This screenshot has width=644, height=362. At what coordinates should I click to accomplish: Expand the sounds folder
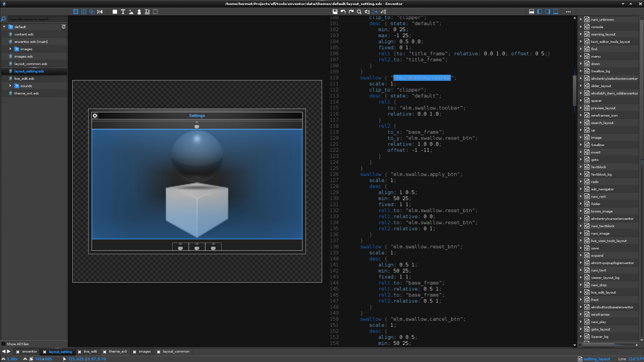pyautogui.click(x=10, y=86)
